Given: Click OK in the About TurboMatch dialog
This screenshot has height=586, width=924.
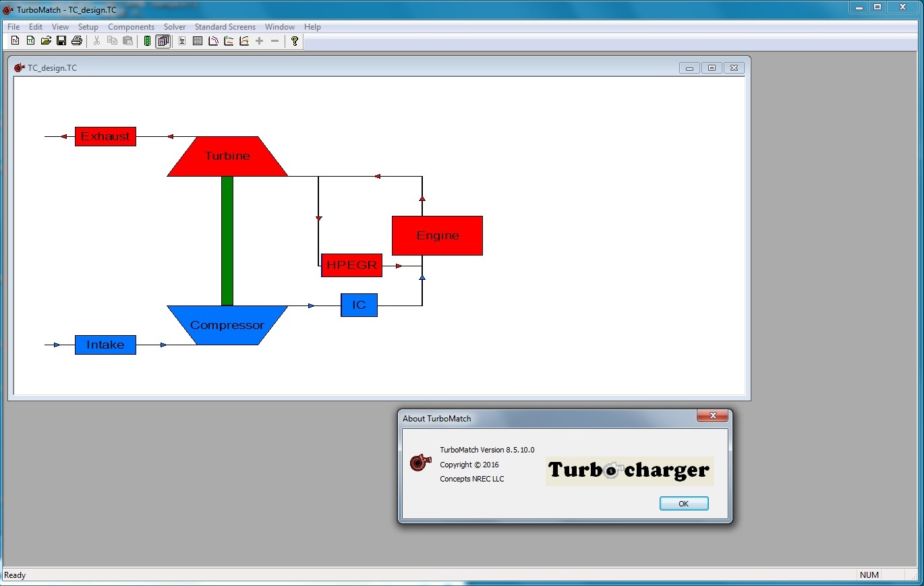Looking at the screenshot, I should coord(684,504).
